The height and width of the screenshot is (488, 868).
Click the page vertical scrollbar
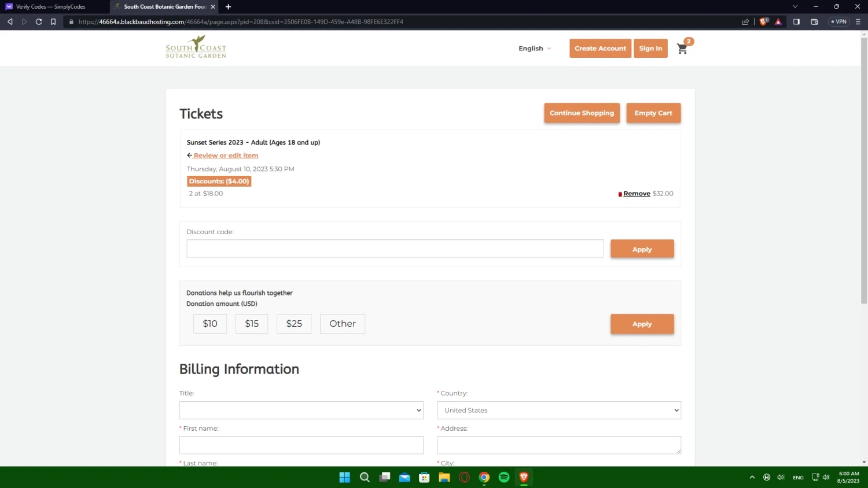(864, 171)
